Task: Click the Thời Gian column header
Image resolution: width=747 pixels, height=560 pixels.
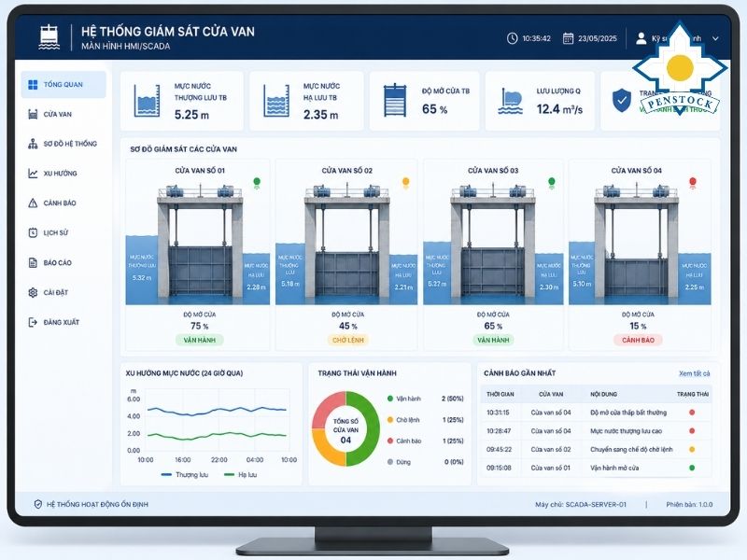Action: click(x=500, y=394)
